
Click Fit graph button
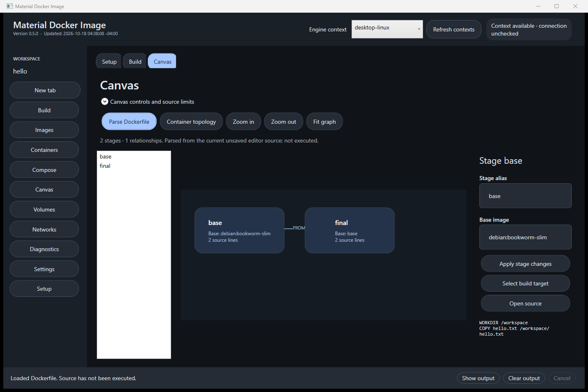(x=325, y=122)
